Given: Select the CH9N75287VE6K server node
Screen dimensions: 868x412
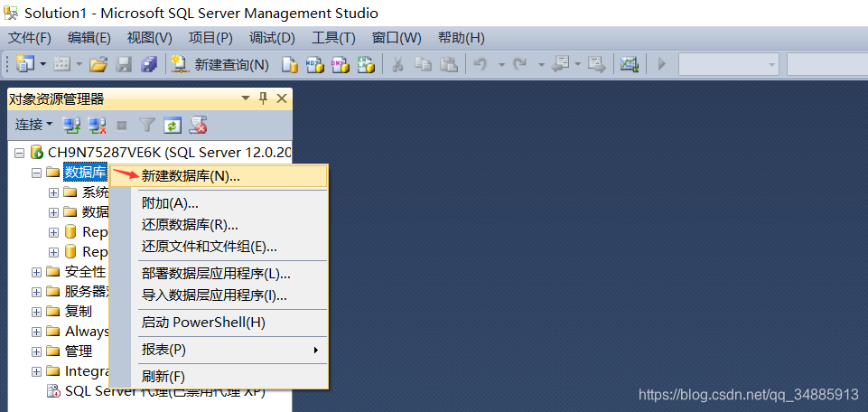Looking at the screenshot, I should click(170, 153).
